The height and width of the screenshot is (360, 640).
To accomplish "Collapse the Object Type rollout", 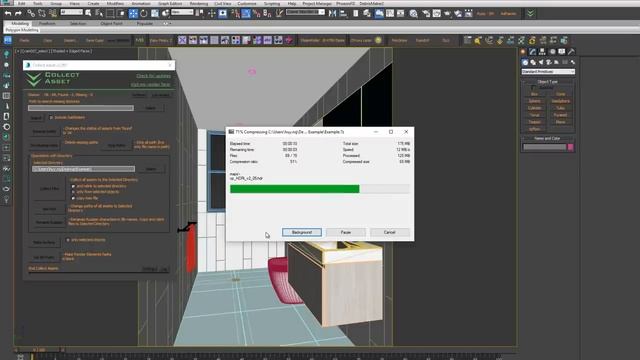I will pos(548,82).
